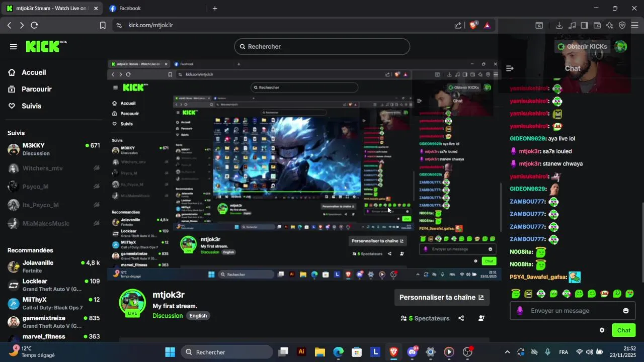Select the mtjok3r Stream browser tab
This screenshot has width=644, height=362.
click(x=52, y=8)
